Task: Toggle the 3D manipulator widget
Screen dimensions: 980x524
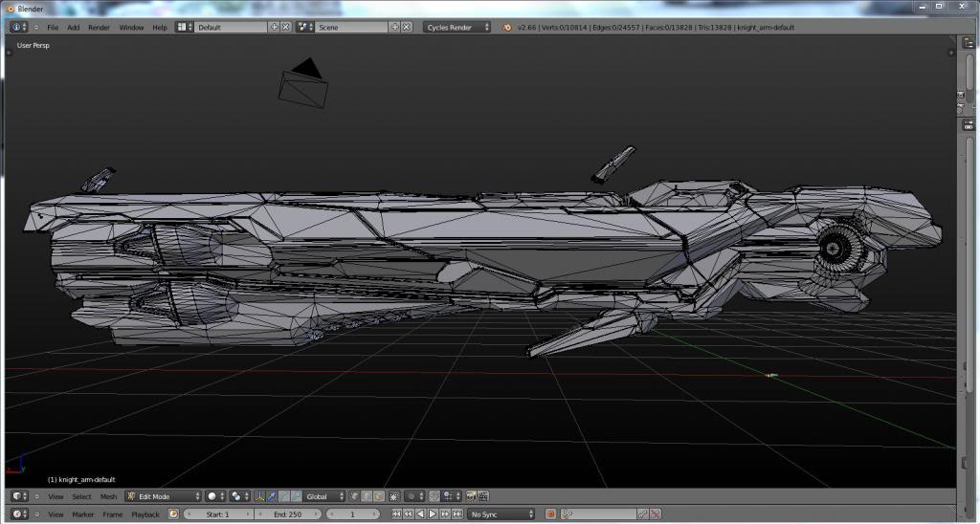Action: [260, 496]
